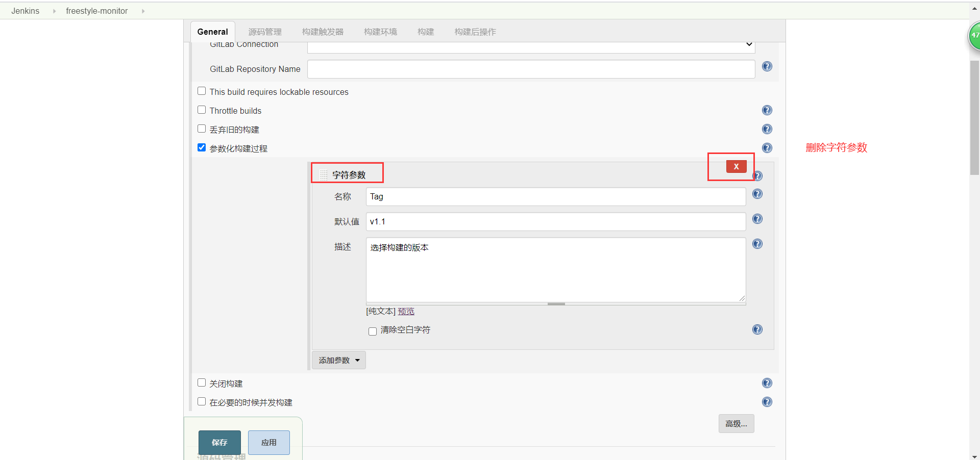The image size is (980, 460).
Task: Open help icon for Throttle builds
Action: (x=767, y=110)
